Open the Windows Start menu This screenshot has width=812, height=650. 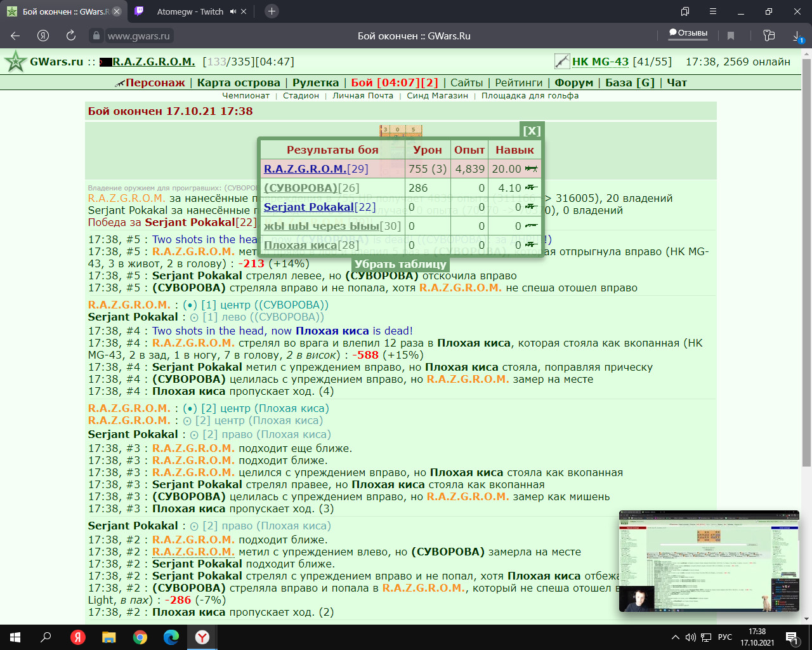[x=15, y=637]
